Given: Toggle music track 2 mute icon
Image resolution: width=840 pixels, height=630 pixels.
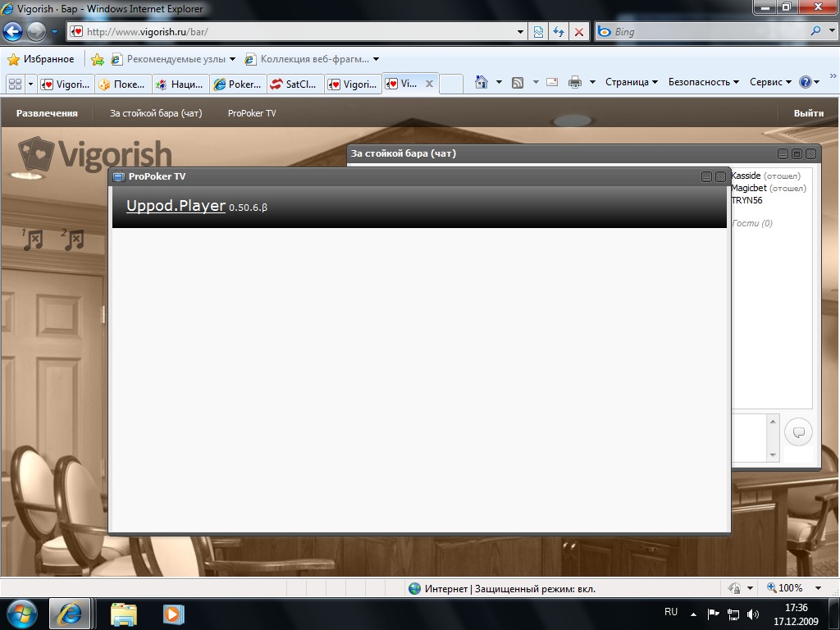Looking at the screenshot, I should click(74, 240).
